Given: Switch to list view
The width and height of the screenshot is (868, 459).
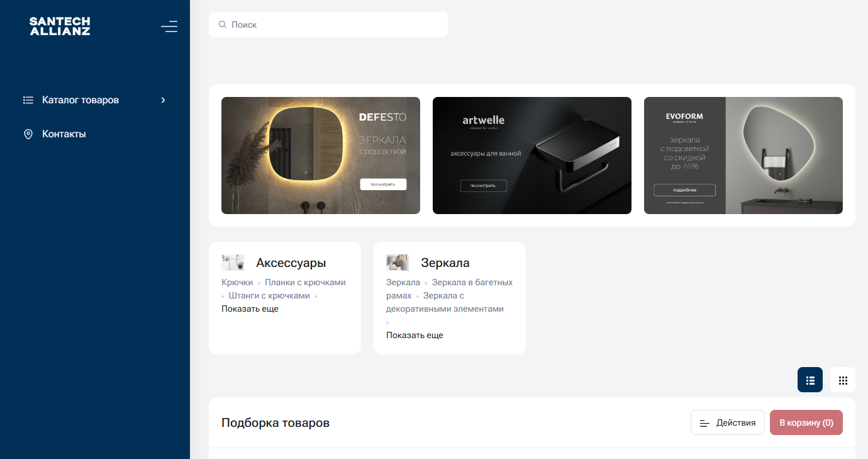Looking at the screenshot, I should (x=810, y=380).
